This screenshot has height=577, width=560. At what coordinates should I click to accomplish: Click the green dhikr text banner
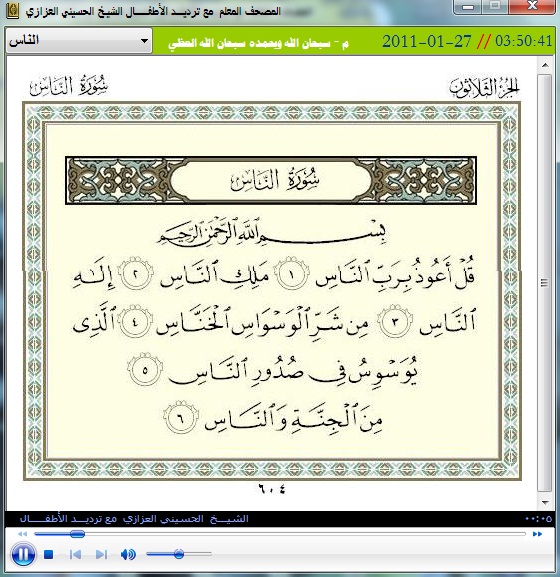[x=258, y=44]
